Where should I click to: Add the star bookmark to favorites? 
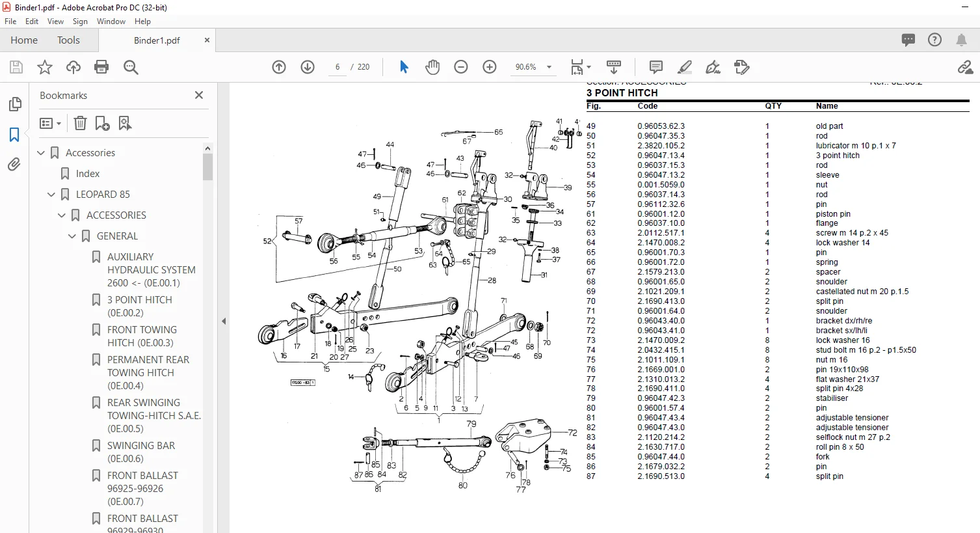point(45,67)
